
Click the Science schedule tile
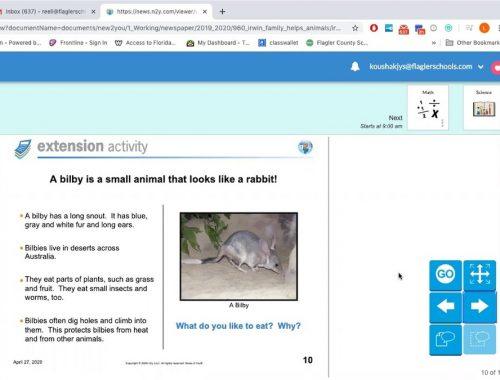point(483,107)
